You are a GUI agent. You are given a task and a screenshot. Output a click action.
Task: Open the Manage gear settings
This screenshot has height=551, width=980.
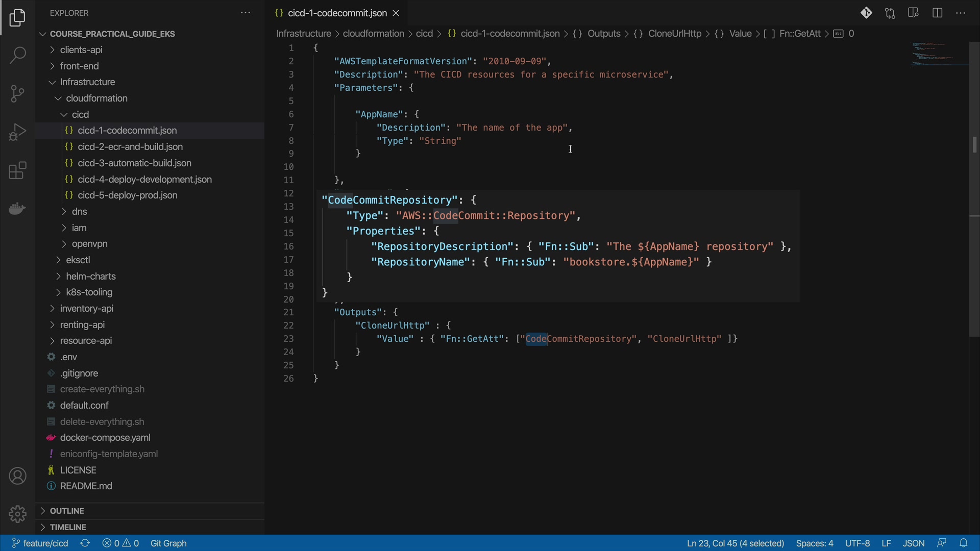tap(17, 514)
